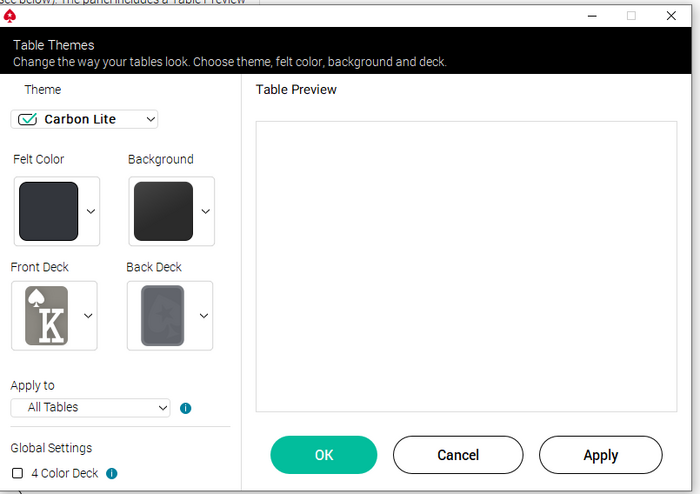Click the Background label text

point(161,159)
